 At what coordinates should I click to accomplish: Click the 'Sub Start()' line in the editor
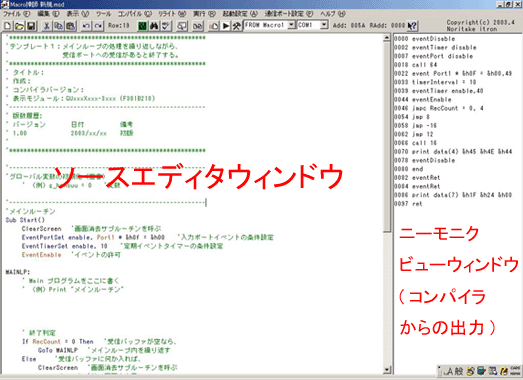pyautogui.click(x=25, y=220)
